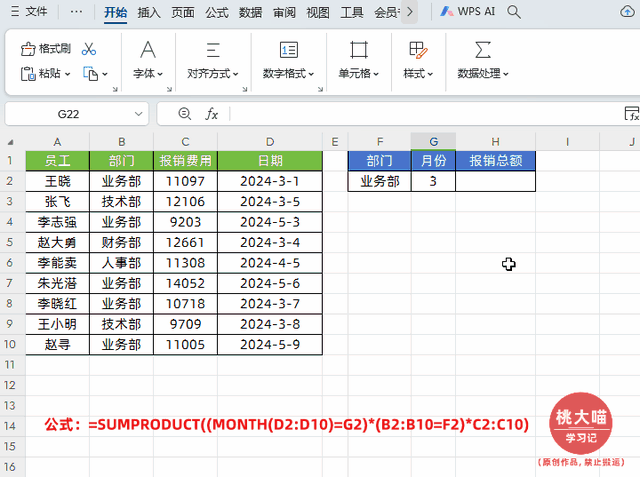
Task: Open the 样式 dropdown
Action: [x=418, y=74]
